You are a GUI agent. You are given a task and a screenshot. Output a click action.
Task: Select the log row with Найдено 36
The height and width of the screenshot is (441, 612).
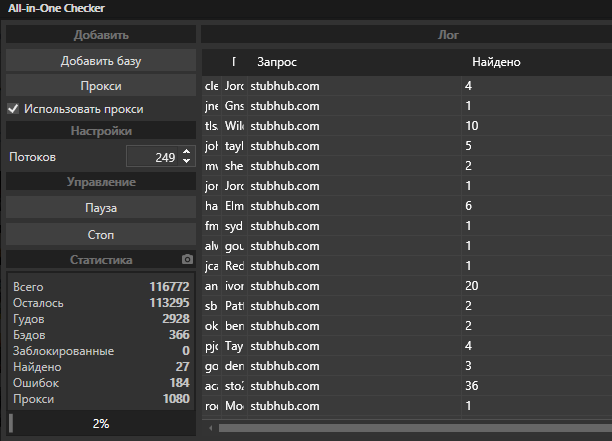(407, 386)
